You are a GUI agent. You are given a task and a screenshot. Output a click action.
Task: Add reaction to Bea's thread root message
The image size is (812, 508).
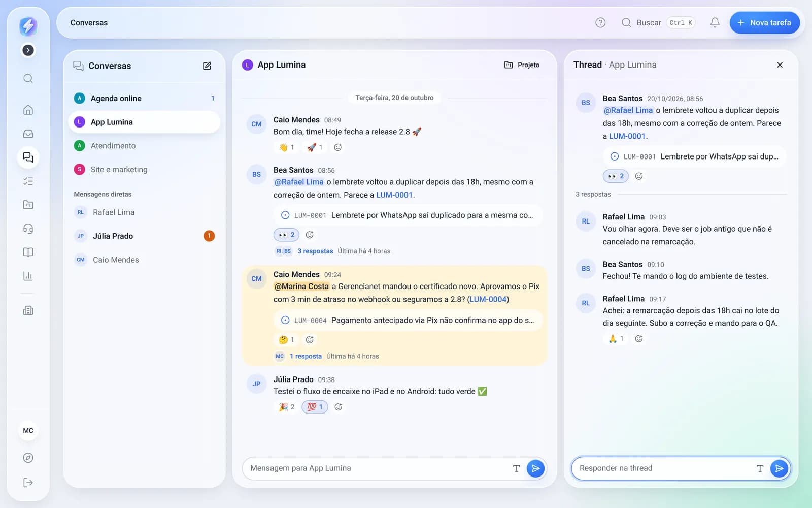[x=639, y=176]
